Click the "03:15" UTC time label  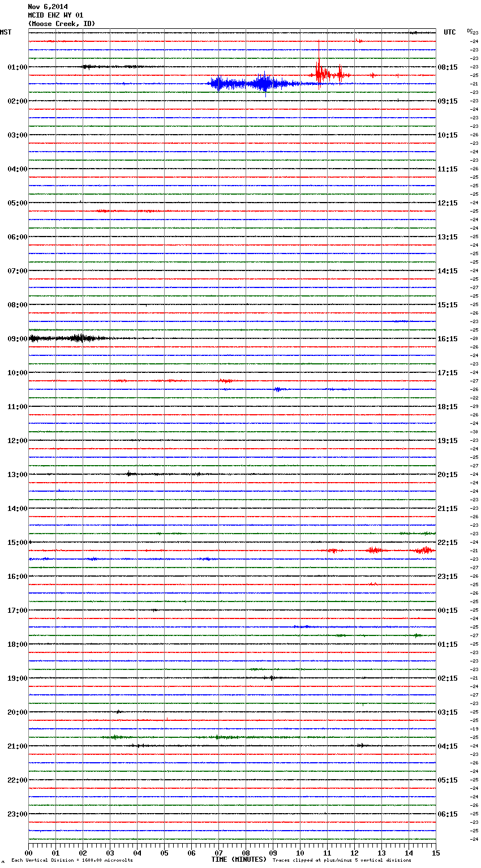click(448, 712)
